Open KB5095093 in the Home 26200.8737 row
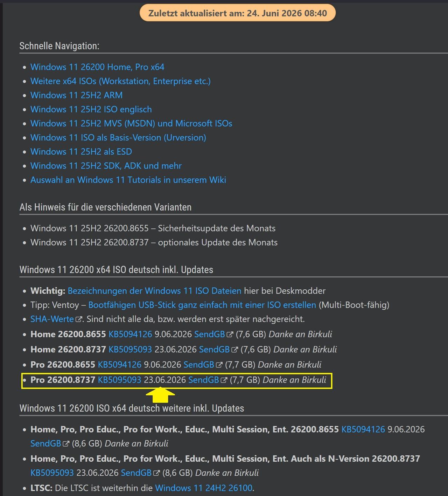This screenshot has width=448, height=496. (x=130, y=349)
